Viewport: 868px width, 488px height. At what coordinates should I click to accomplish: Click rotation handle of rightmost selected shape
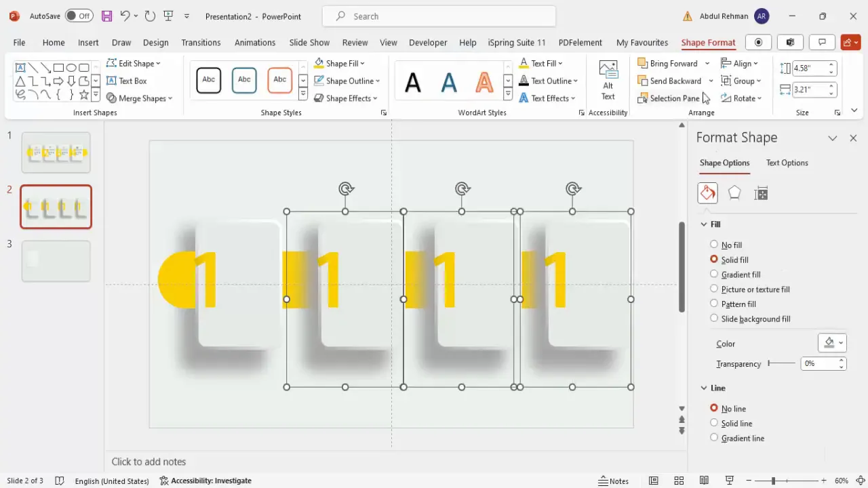[573, 188]
